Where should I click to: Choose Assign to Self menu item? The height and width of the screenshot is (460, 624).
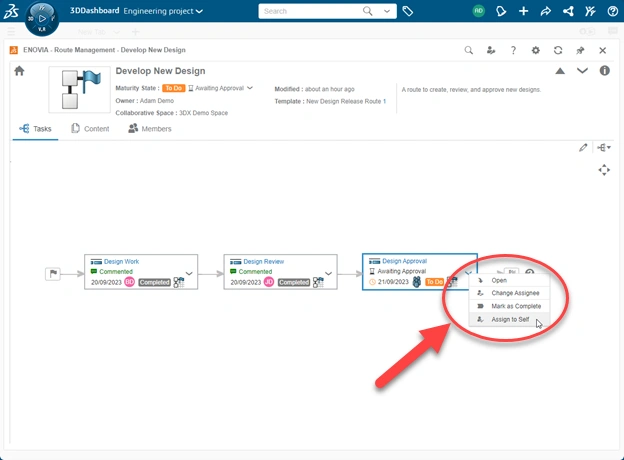509,319
